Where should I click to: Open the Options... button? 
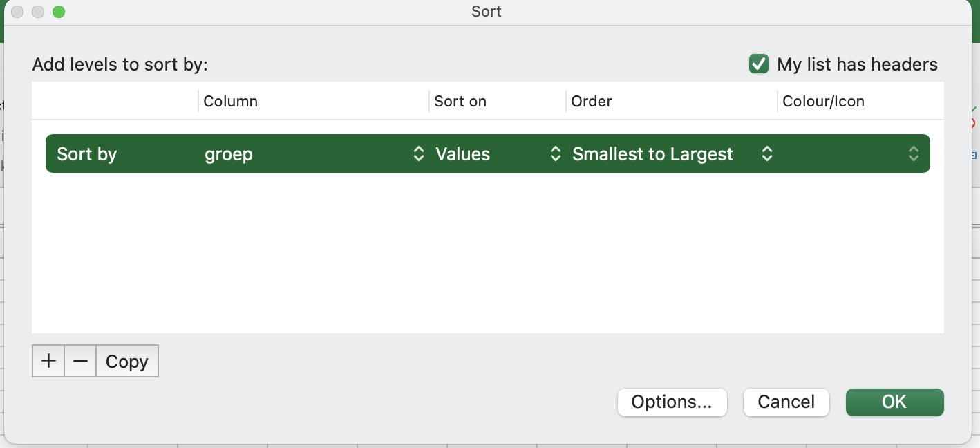point(672,402)
